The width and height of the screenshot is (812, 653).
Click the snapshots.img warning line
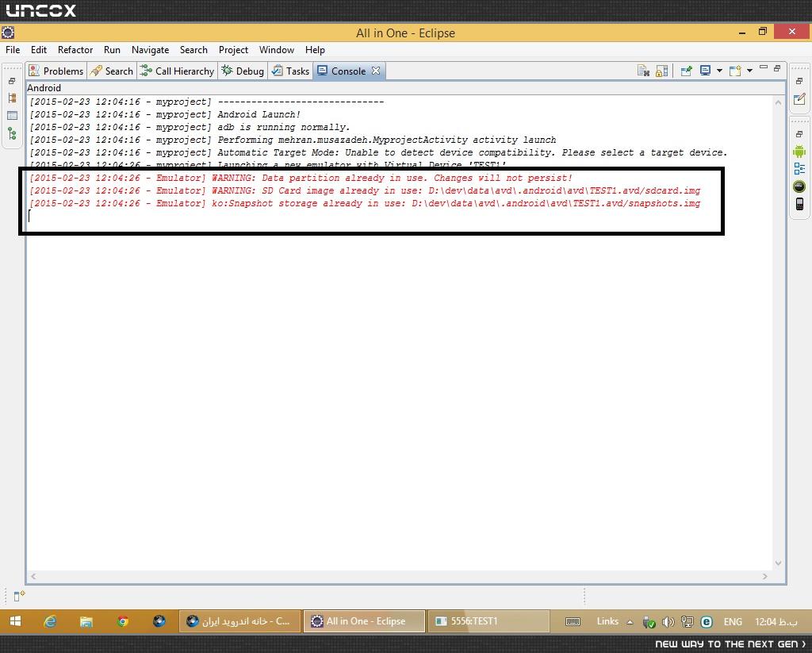pos(365,203)
